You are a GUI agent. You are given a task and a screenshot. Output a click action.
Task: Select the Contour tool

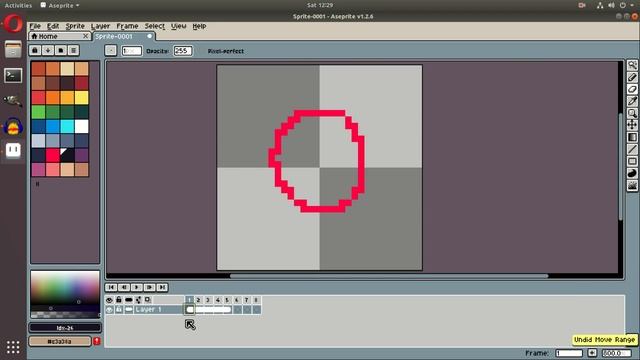coord(632,173)
